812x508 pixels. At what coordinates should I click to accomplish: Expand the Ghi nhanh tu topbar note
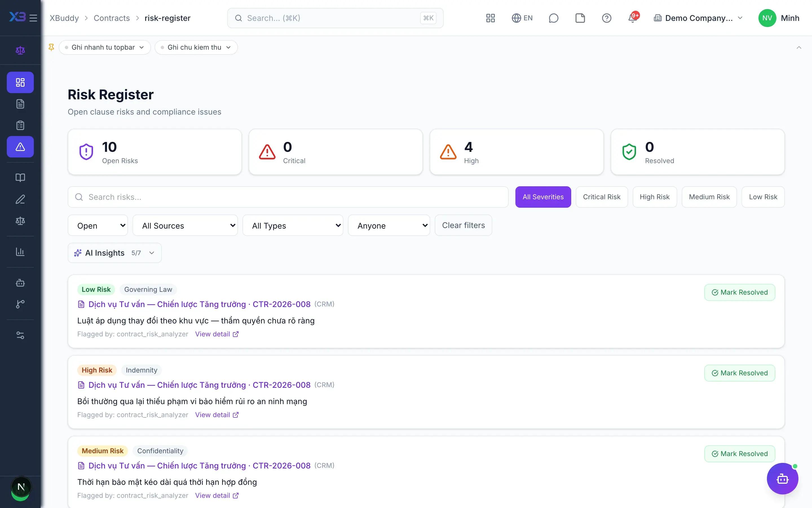[105, 47]
